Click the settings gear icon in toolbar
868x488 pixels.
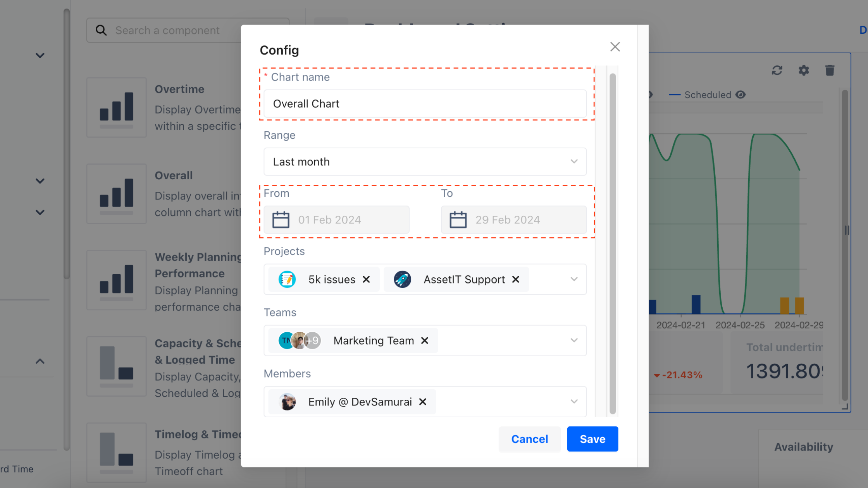pos(804,70)
